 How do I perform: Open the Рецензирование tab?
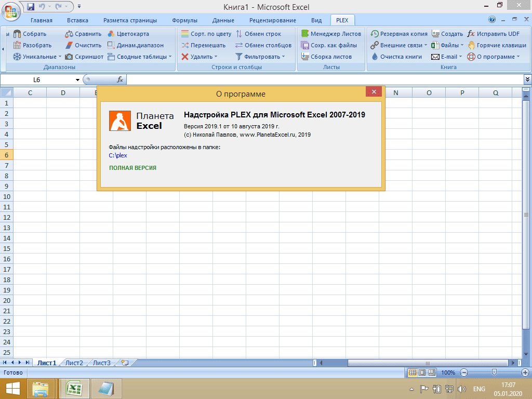[272, 20]
